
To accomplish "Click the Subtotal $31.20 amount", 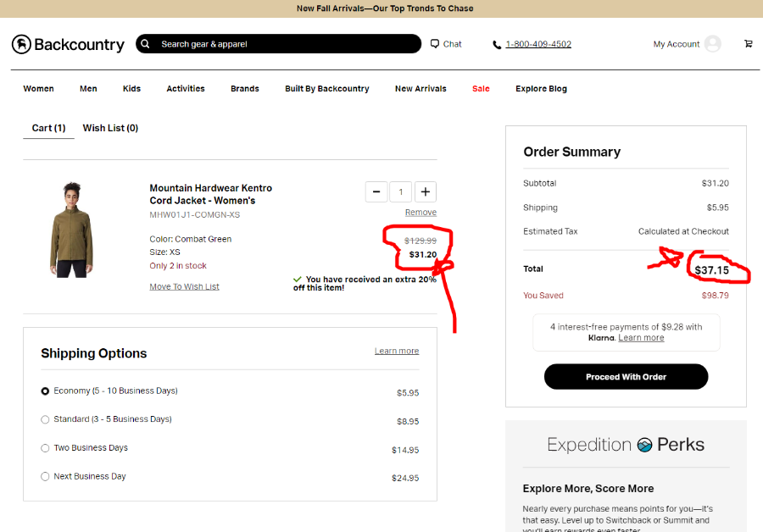I will coord(715,183).
